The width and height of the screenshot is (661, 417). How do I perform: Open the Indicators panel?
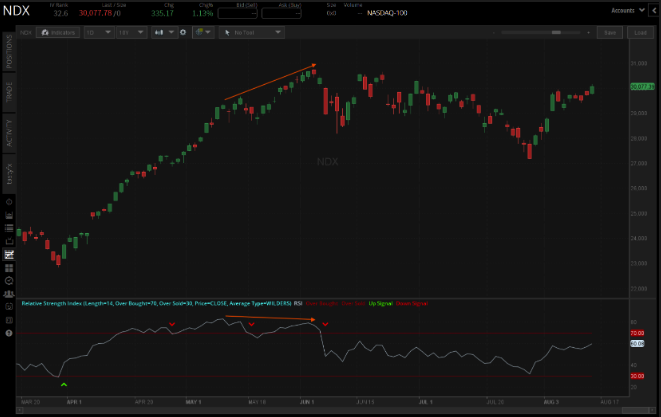(x=58, y=32)
